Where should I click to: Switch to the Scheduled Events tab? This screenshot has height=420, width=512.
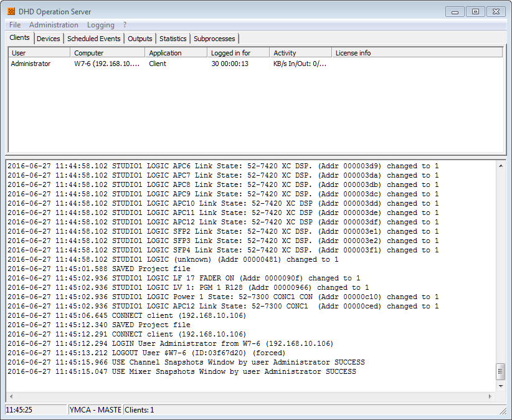point(93,39)
